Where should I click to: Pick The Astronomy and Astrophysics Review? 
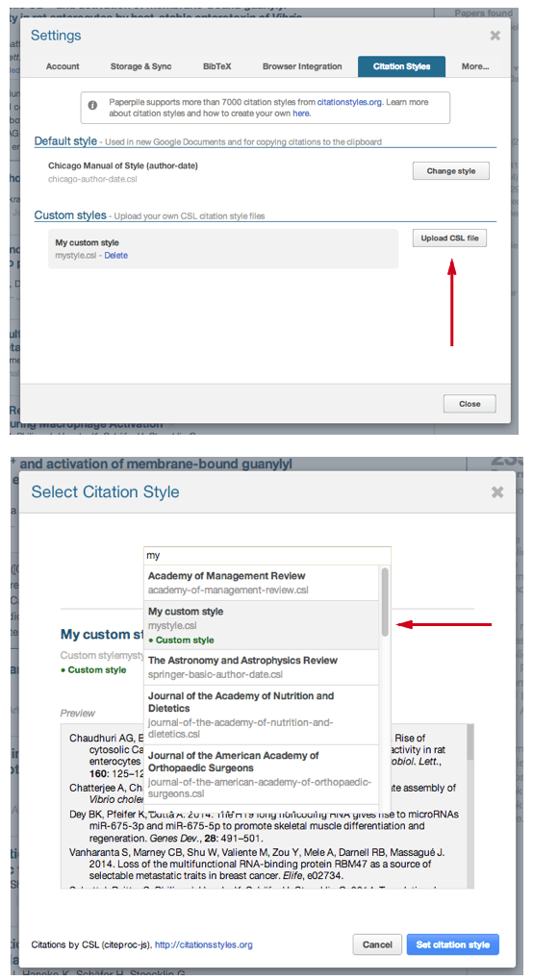pyautogui.click(x=262, y=667)
